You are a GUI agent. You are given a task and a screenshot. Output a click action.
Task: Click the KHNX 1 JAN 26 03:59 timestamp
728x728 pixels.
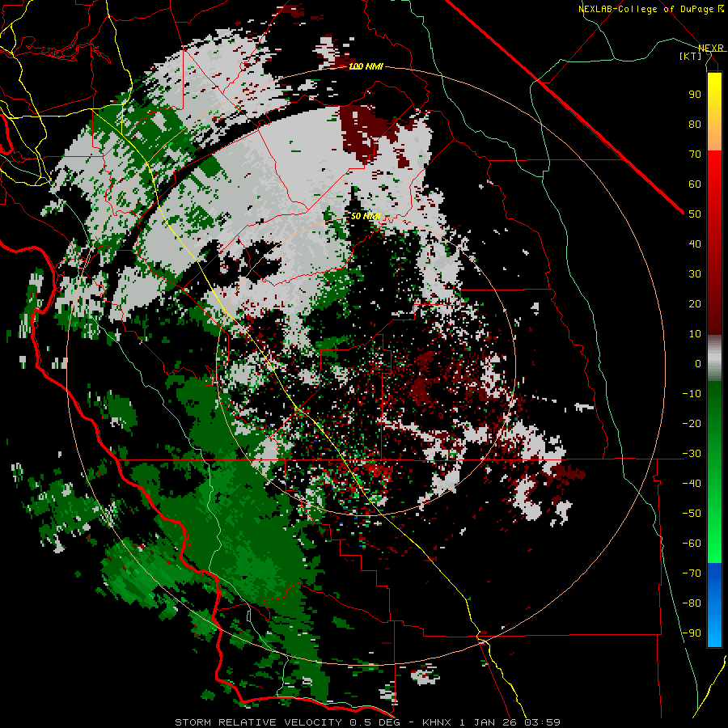[491, 722]
